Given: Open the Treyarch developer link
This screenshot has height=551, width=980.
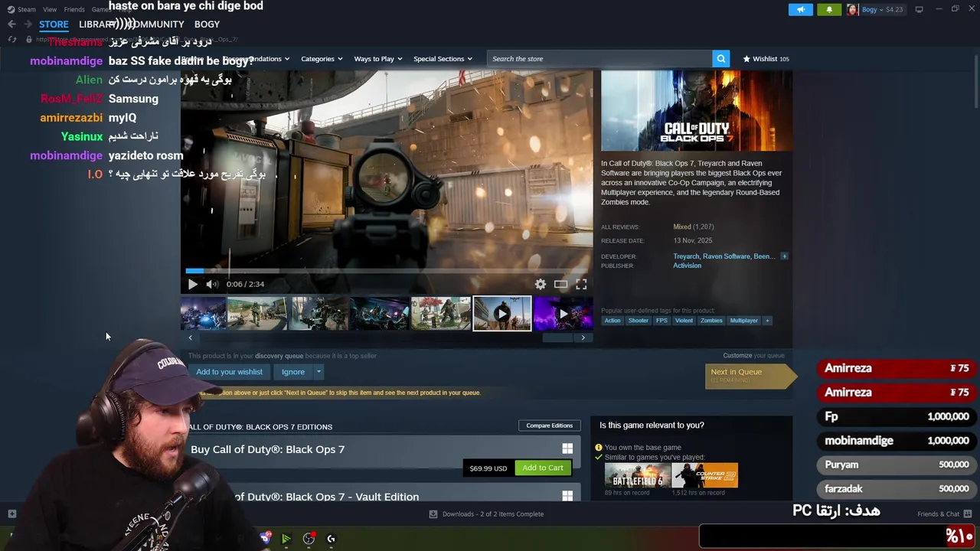Looking at the screenshot, I should [x=686, y=256].
